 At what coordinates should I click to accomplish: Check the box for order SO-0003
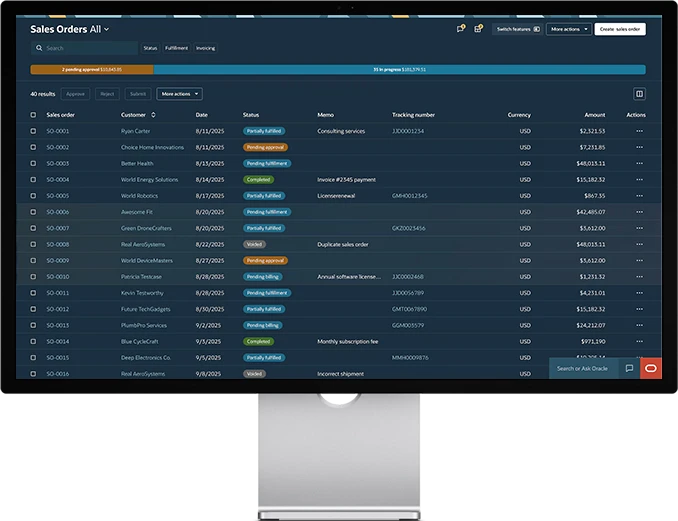(x=33, y=163)
